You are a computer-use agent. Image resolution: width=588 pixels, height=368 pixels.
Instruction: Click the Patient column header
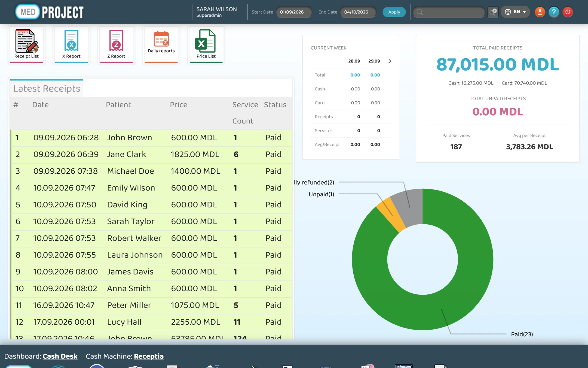(118, 105)
